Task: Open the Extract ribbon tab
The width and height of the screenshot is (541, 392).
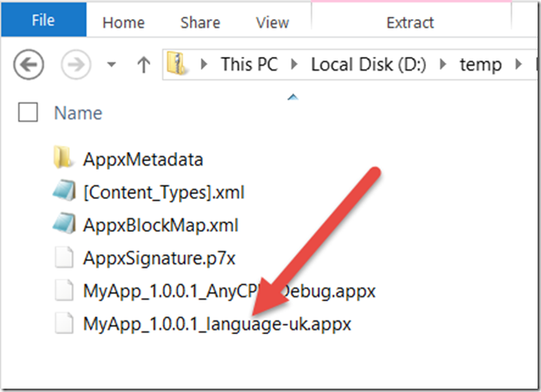Action: pos(410,23)
